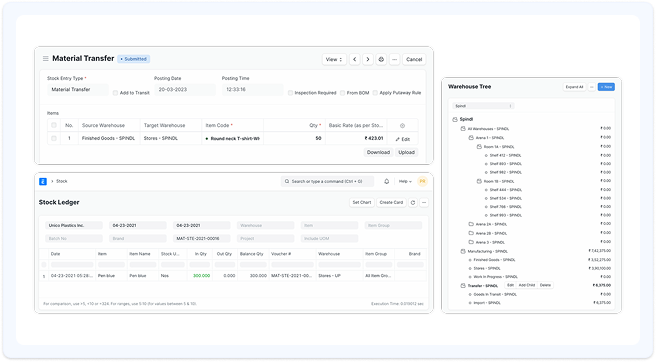The image size is (656, 362).
Task: Click the Unico Plastics Inc. company filter
Action: (x=74, y=225)
